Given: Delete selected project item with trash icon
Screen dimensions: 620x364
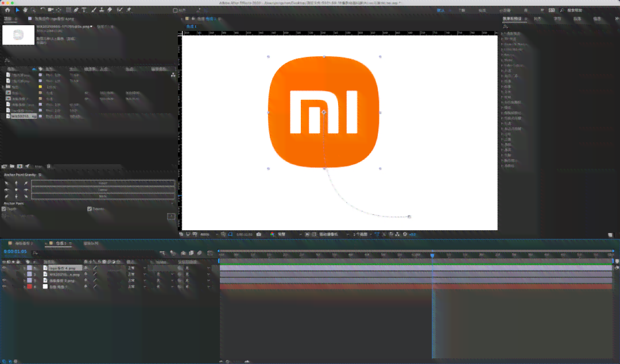Looking at the screenshot, I should click(x=49, y=166).
